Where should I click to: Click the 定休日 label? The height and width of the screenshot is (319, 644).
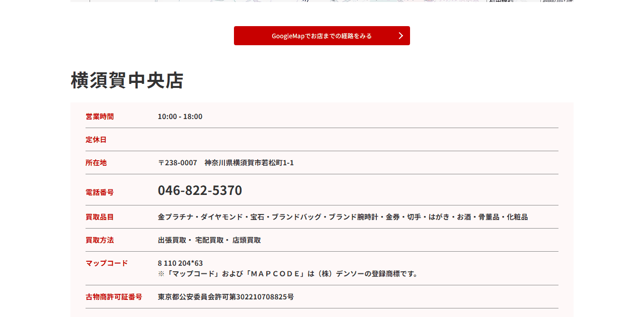click(96, 140)
